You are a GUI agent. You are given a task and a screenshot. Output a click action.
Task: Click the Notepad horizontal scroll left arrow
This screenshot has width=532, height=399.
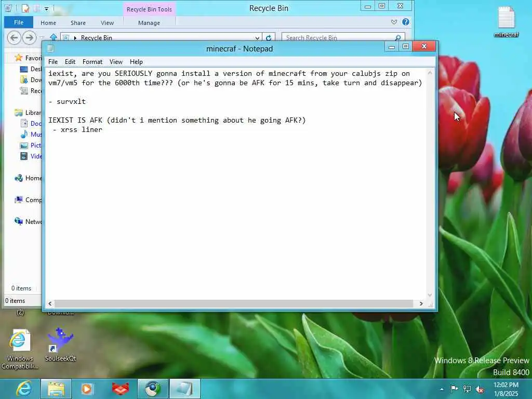click(50, 303)
